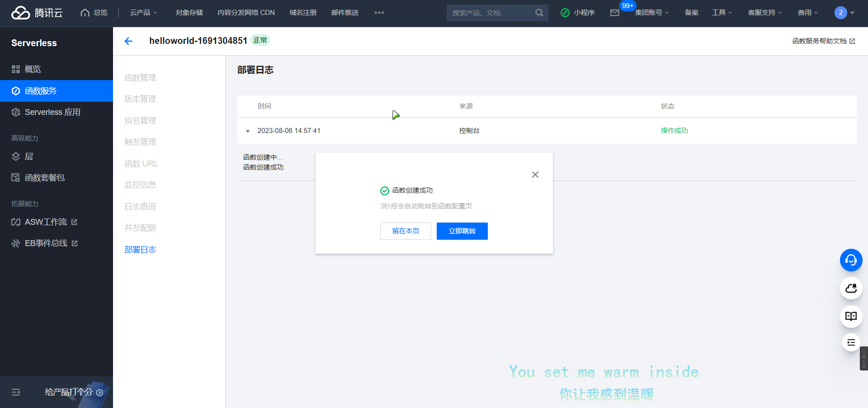Image resolution: width=868 pixels, height=408 pixels.
Task: Open 函数套餐包 in the sidebar
Action: 44,177
